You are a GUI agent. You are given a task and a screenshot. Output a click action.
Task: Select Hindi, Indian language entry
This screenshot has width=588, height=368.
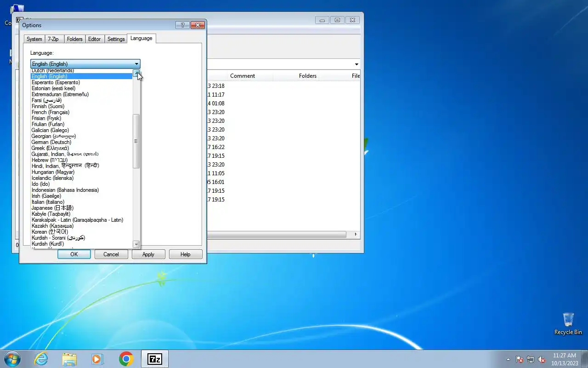pos(82,166)
